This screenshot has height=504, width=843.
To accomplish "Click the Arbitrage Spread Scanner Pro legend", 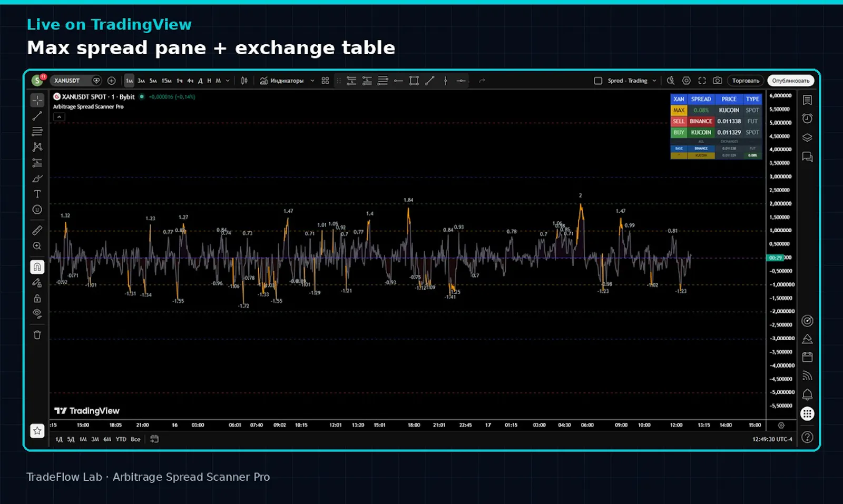I will point(89,107).
